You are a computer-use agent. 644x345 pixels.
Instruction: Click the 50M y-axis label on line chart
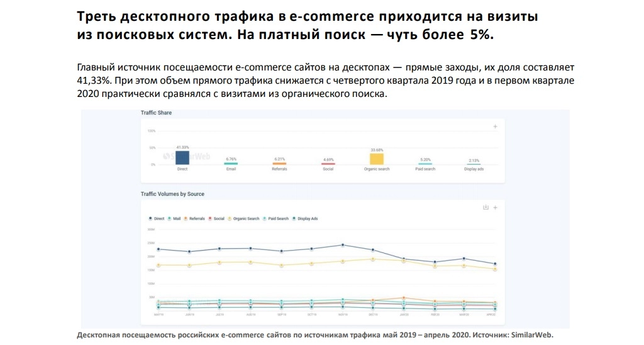pyautogui.click(x=152, y=297)
